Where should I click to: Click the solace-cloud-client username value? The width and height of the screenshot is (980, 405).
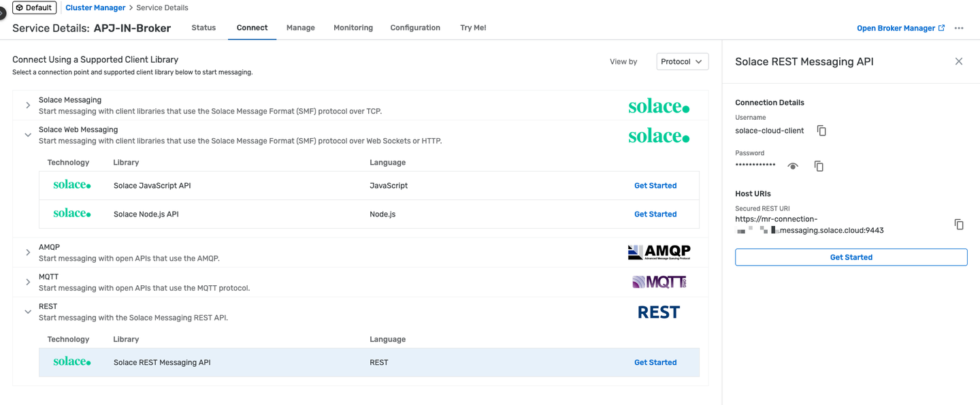click(x=769, y=131)
